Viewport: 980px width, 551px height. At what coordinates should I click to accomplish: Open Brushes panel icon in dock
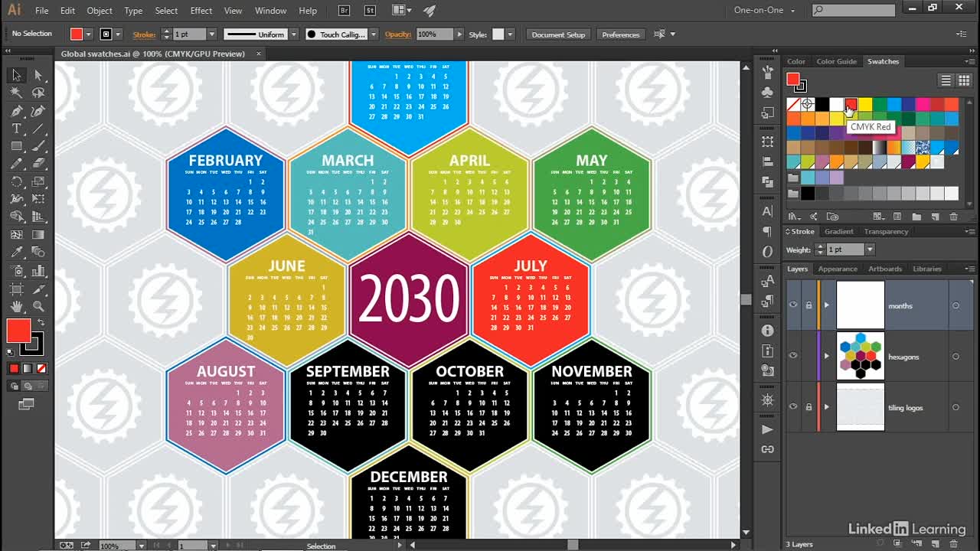767,72
